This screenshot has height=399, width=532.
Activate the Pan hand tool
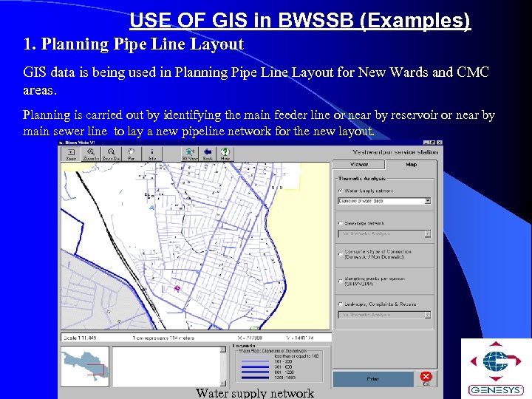point(131,154)
